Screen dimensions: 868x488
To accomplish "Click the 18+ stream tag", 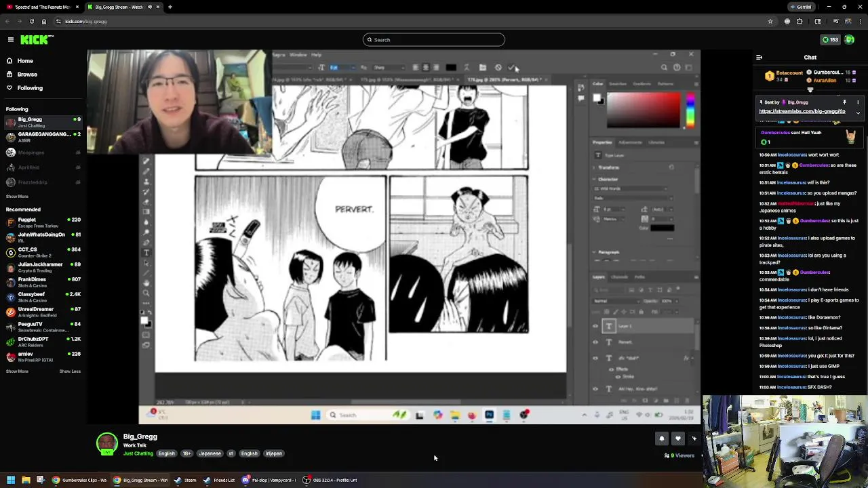I will pos(187,453).
